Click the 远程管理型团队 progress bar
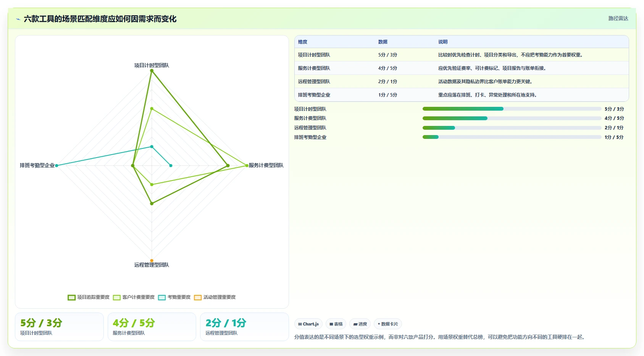The height and width of the screenshot is (356, 644). pos(512,128)
